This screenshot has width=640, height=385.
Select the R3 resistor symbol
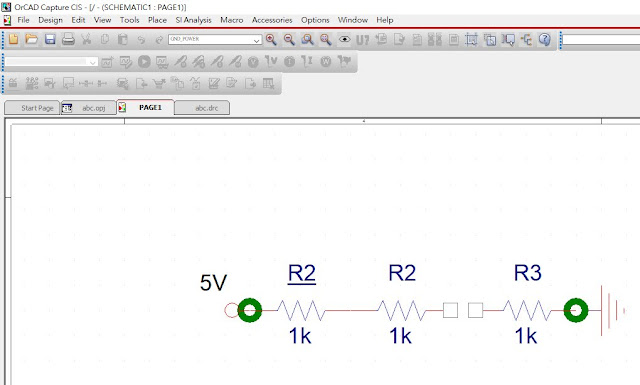pyautogui.click(x=527, y=311)
